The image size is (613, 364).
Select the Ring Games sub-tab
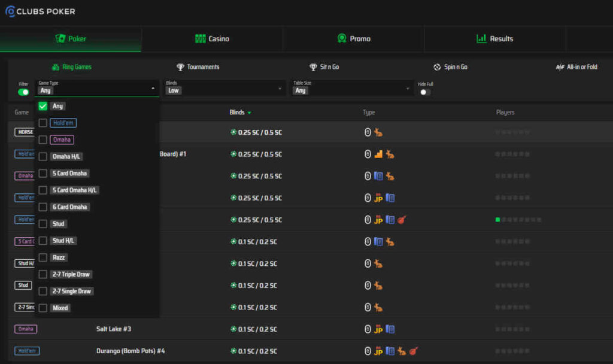[x=72, y=67]
